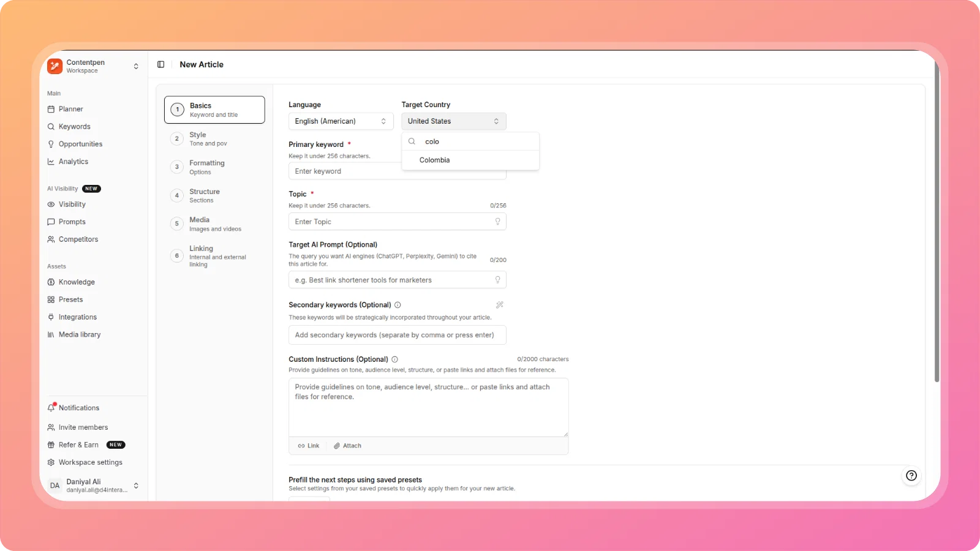The height and width of the screenshot is (551, 980).
Task: Select step 2 Style
Action: 214,139
